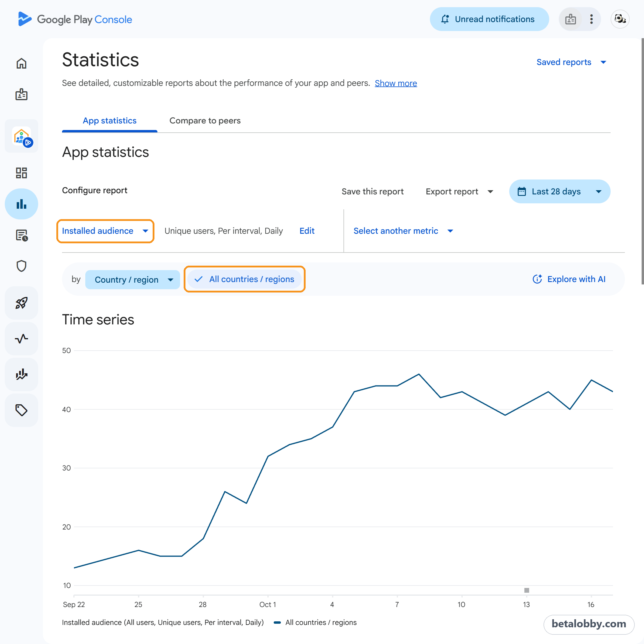Screen dimensions: 644x644
Task: Click the chart peak near Oct 8
Action: point(419,374)
